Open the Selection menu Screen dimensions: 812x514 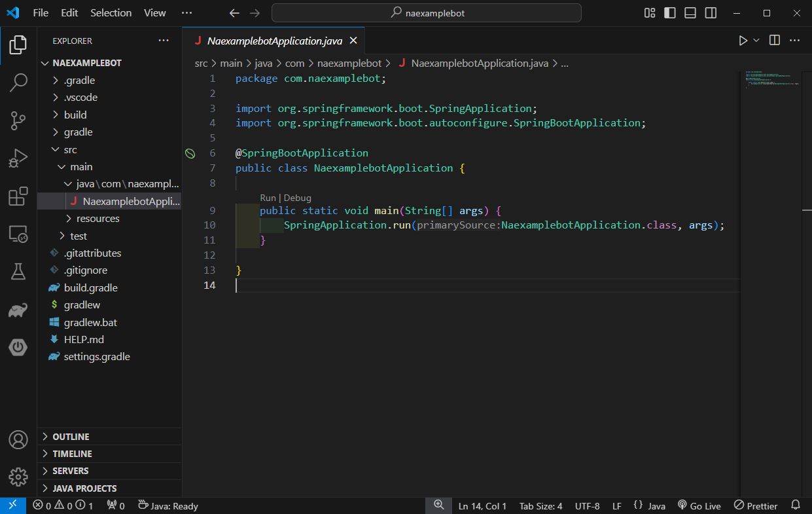click(x=111, y=13)
